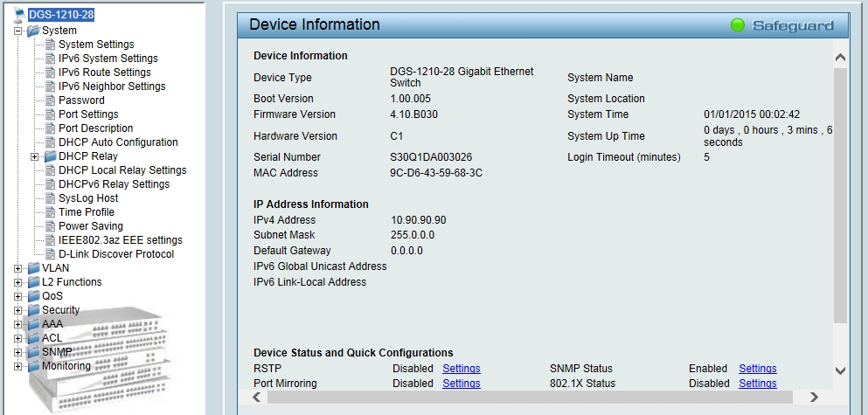Collapse the System tree node
The image size is (868, 415).
click(18, 31)
